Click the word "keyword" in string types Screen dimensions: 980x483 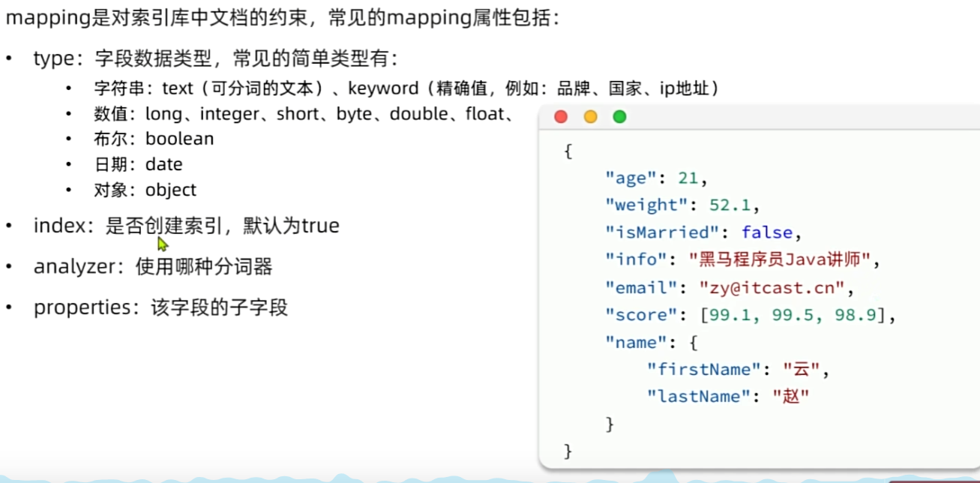point(383,88)
